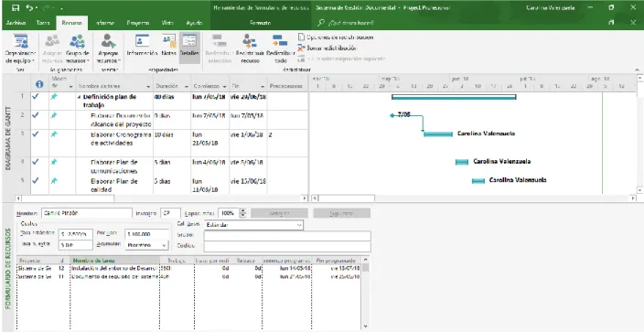Collapse the ribbon with chevron arrow
644x332 pixels.
pyautogui.click(x=637, y=70)
